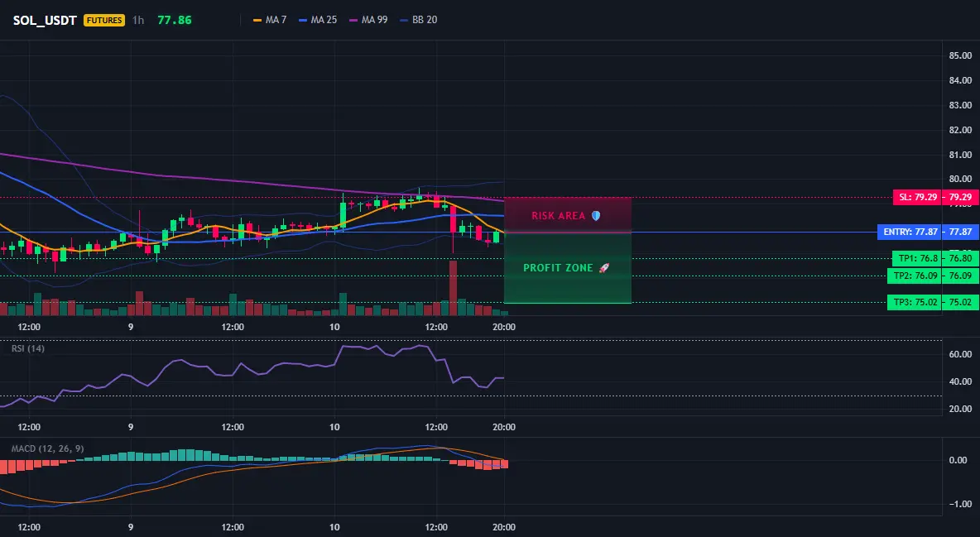Toggle the MA 99 legend item
The height and width of the screenshot is (537, 980).
(368, 20)
